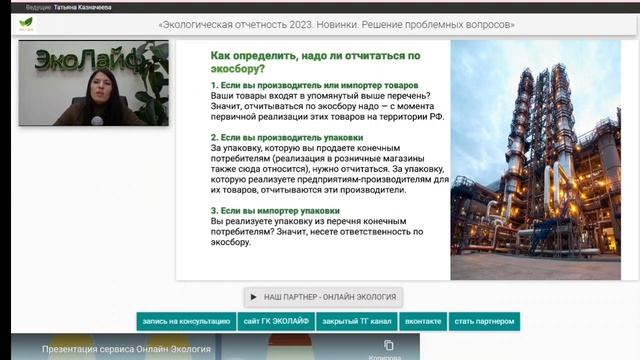Viewport: 640px width, 360px height.
Task: Open the 'вконтакте' button
Action: [x=423, y=322]
